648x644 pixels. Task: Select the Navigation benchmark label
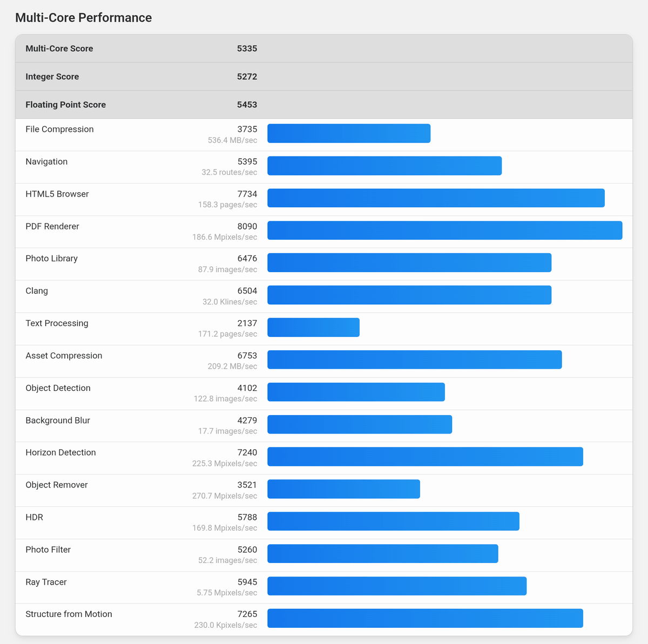click(46, 161)
